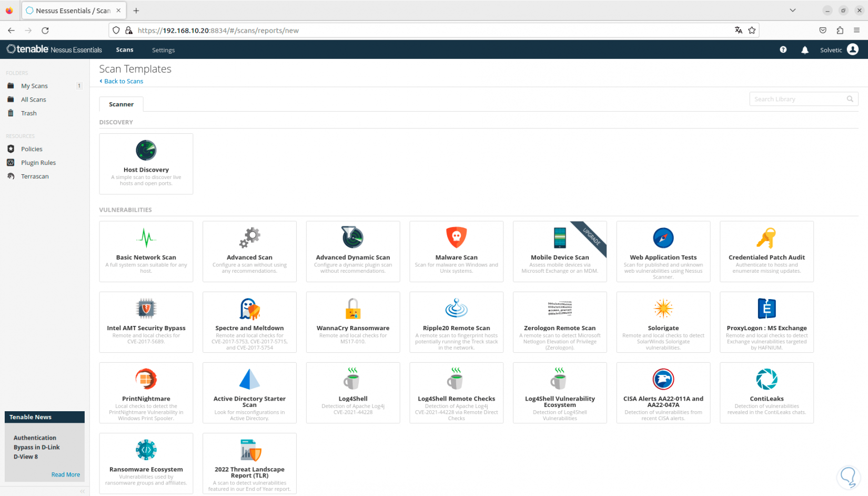This screenshot has height=496, width=868.
Task: Open the My Scans folder
Action: [x=34, y=86]
